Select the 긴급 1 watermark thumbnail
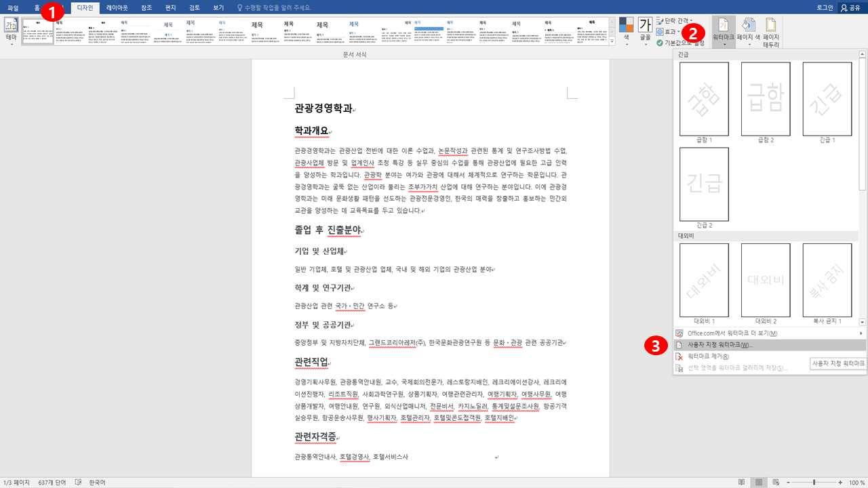 [826, 98]
